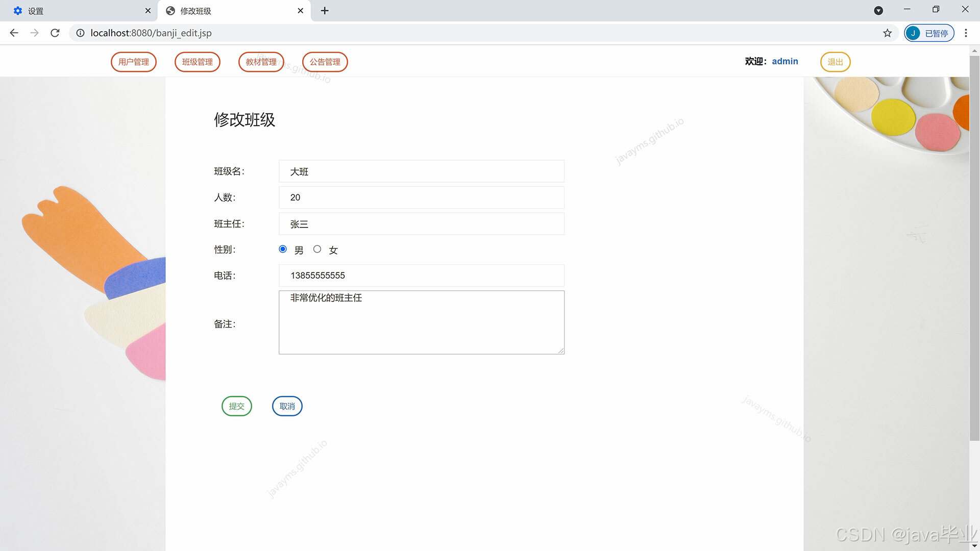Click the scrollbar down arrow
This screenshot has height=551, width=980.
974,546
